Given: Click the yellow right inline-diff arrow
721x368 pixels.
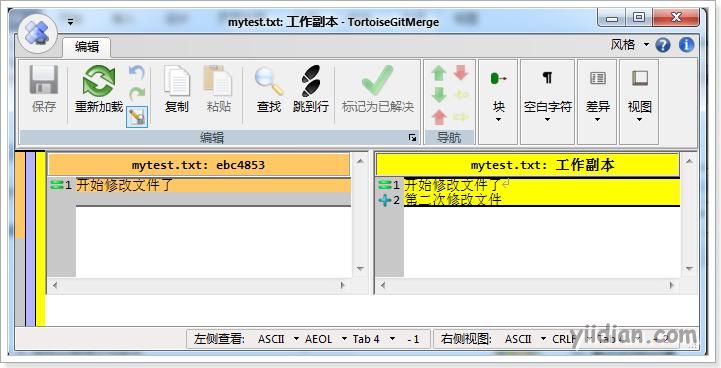Looking at the screenshot, I should tap(461, 117).
